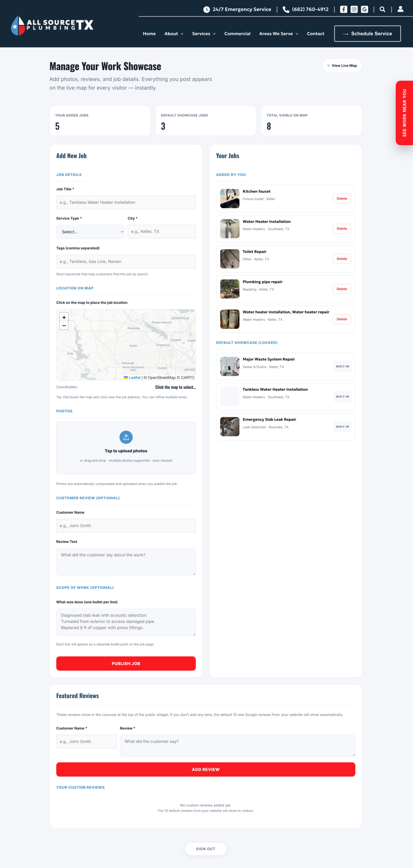Screen dimensions: 413x868
Task: Focus the Job Title input field
Action: tap(126, 202)
